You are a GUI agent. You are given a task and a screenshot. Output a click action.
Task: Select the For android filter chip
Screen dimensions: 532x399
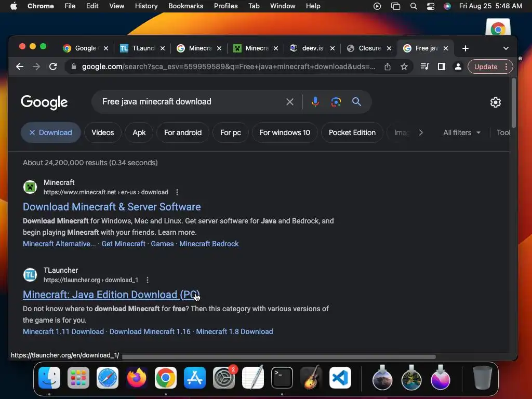coord(183,132)
